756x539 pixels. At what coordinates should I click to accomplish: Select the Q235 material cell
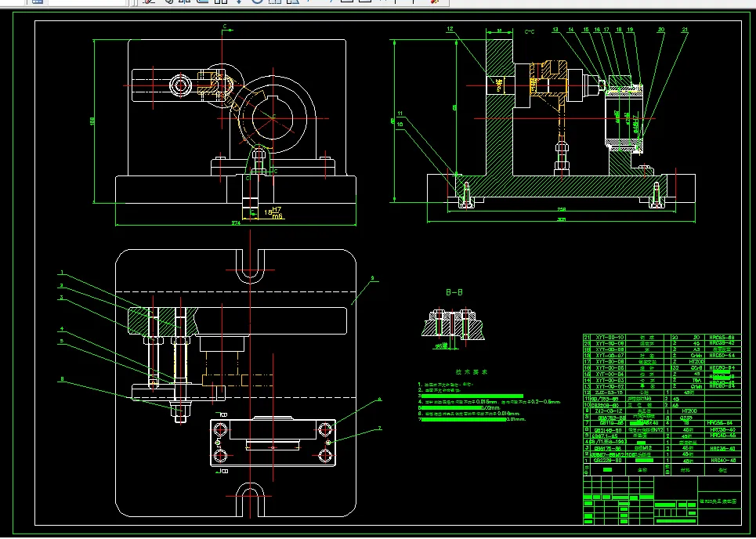(686, 418)
